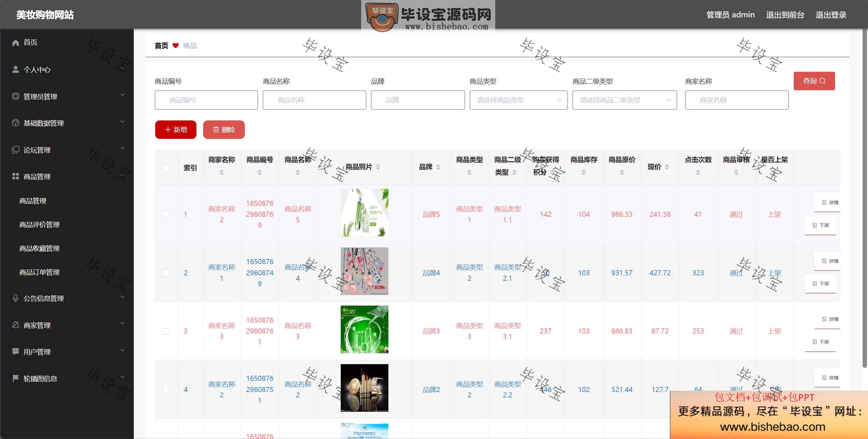Click 下架 button for row 2
The image size is (868, 439).
[821, 283]
